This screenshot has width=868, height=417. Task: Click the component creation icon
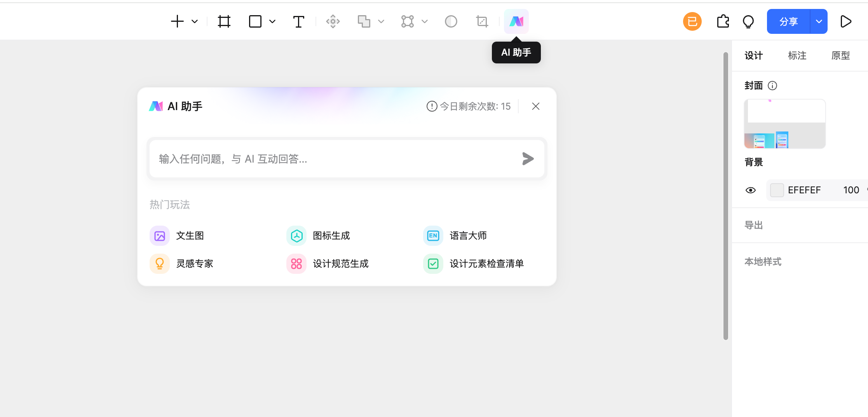(333, 21)
